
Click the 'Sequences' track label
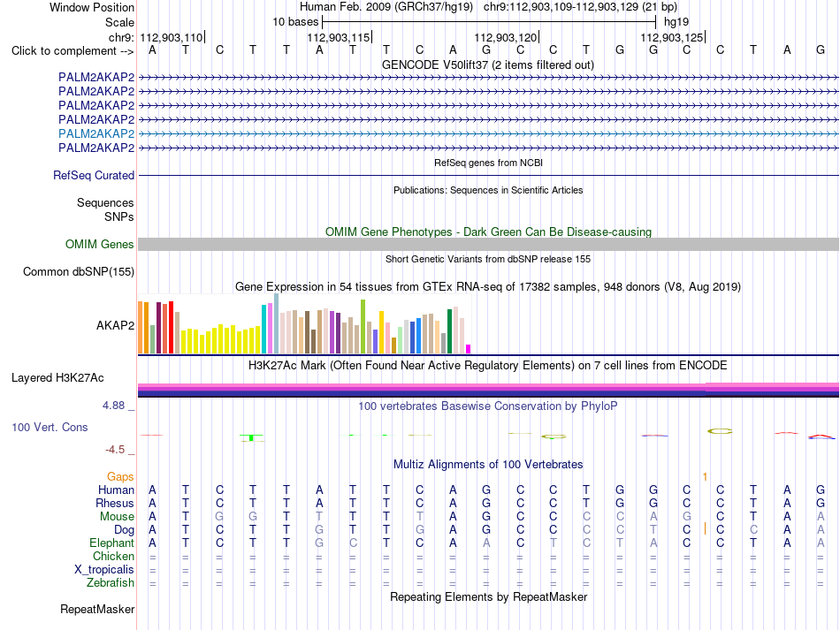[x=105, y=203]
